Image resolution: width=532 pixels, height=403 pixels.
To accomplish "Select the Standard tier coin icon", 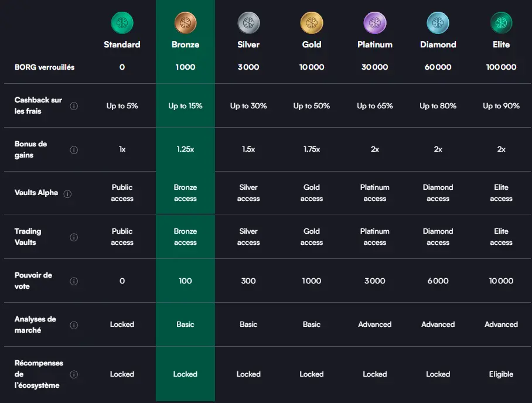I will click(122, 22).
